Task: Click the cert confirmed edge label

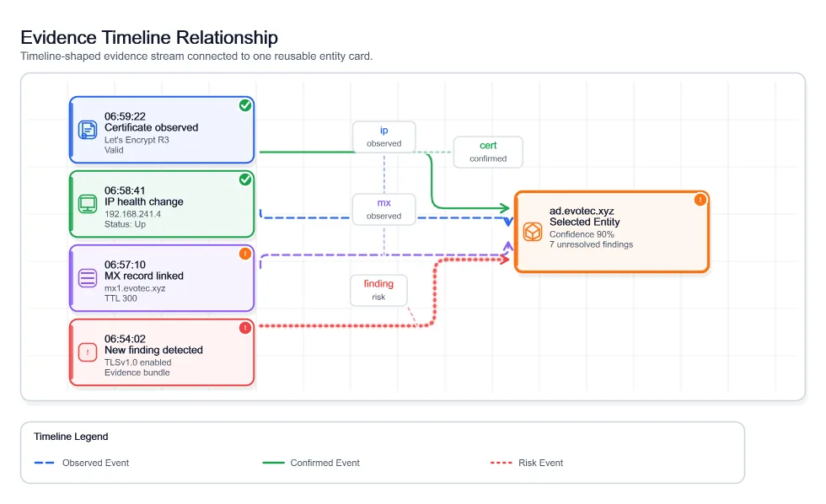Action: tap(488, 153)
